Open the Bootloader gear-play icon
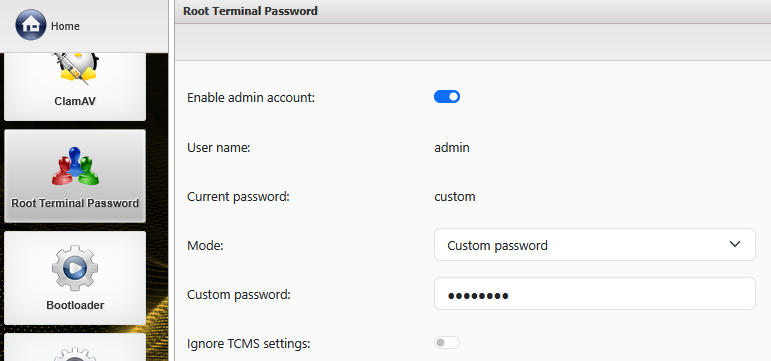 (75, 268)
